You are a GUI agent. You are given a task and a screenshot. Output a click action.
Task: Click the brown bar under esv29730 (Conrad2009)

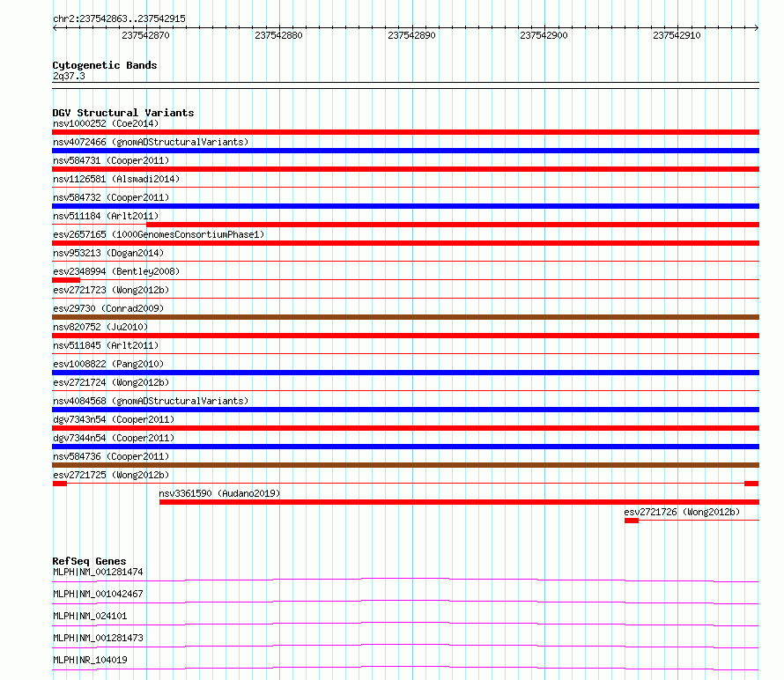(405, 317)
